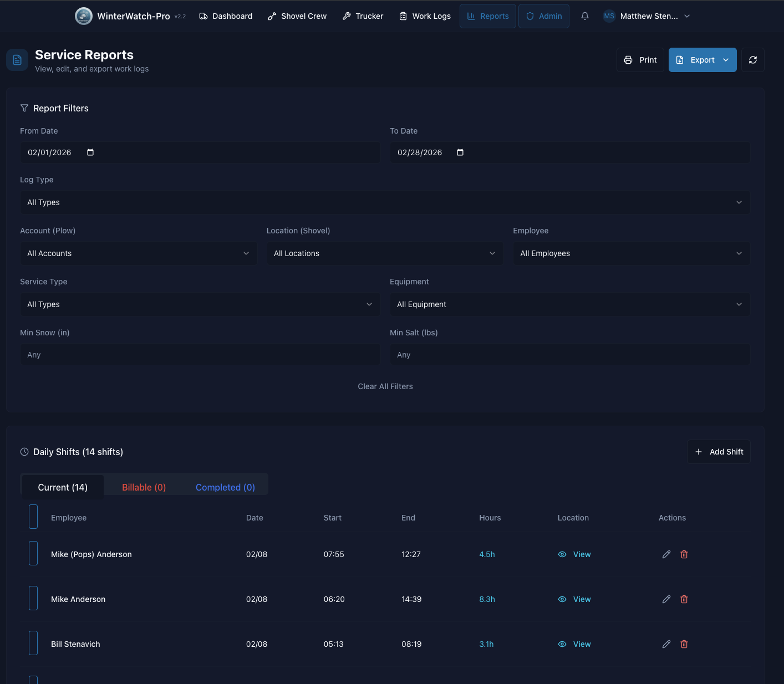This screenshot has width=784, height=684.
Task: Focus the Min Snow (in) input field
Action: (x=200, y=355)
